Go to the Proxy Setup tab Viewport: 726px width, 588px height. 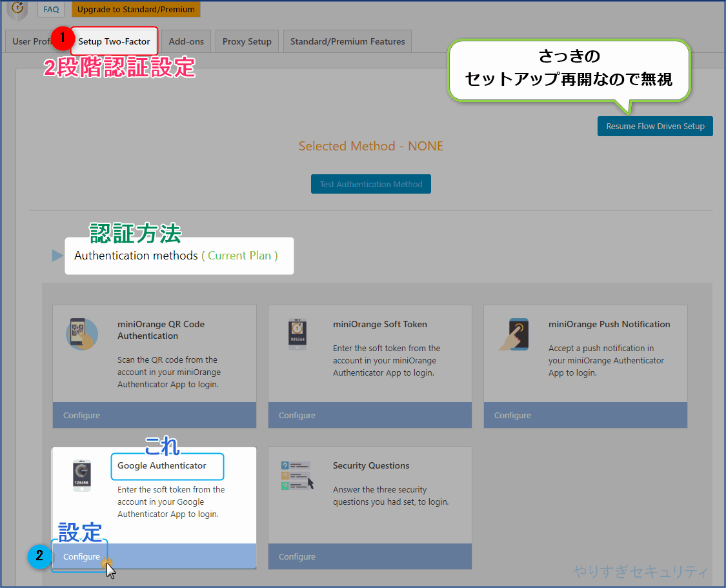247,41
